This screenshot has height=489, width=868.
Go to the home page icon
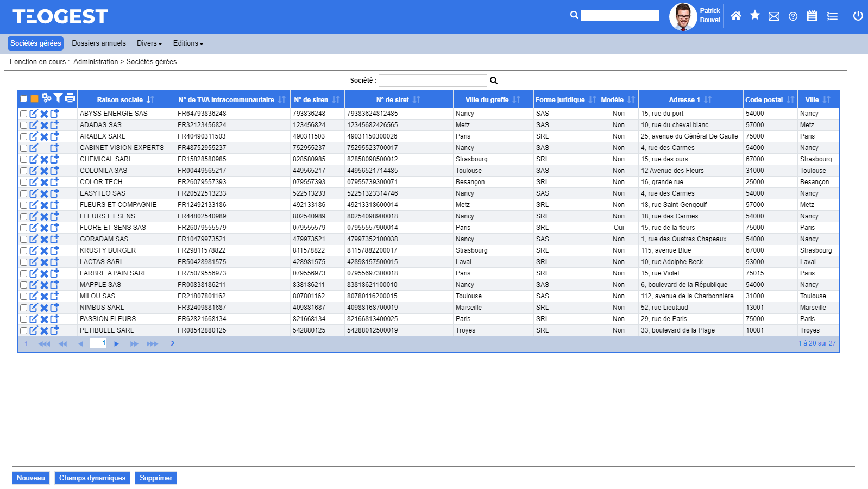pyautogui.click(x=736, y=16)
